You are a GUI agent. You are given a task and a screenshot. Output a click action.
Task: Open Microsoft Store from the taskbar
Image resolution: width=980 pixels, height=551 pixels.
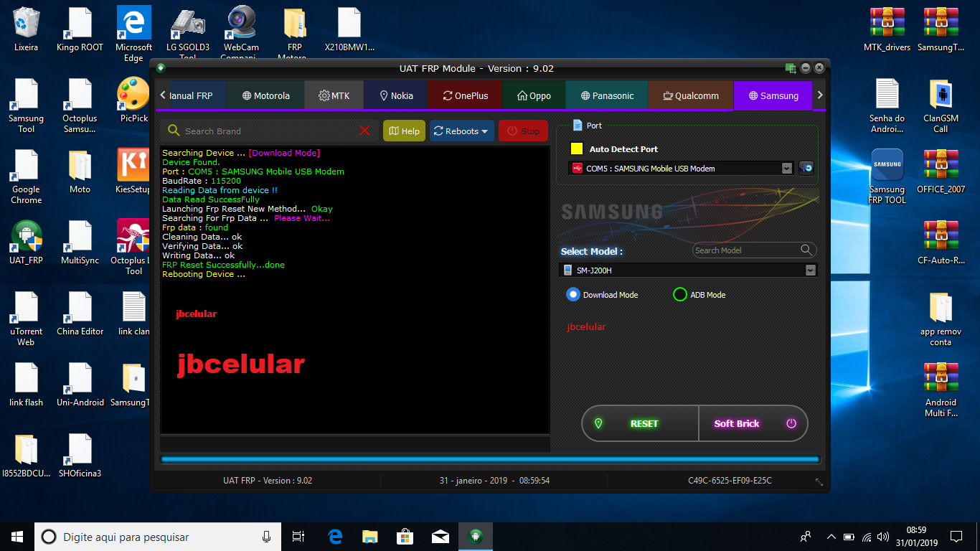coord(405,537)
